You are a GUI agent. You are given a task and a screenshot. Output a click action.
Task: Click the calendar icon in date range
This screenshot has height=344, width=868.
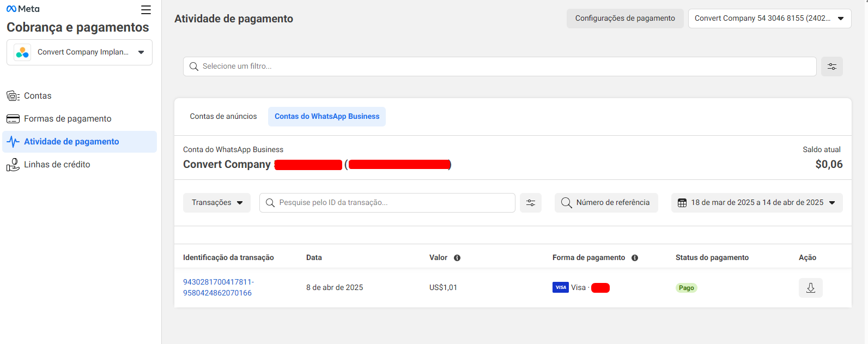click(x=682, y=203)
